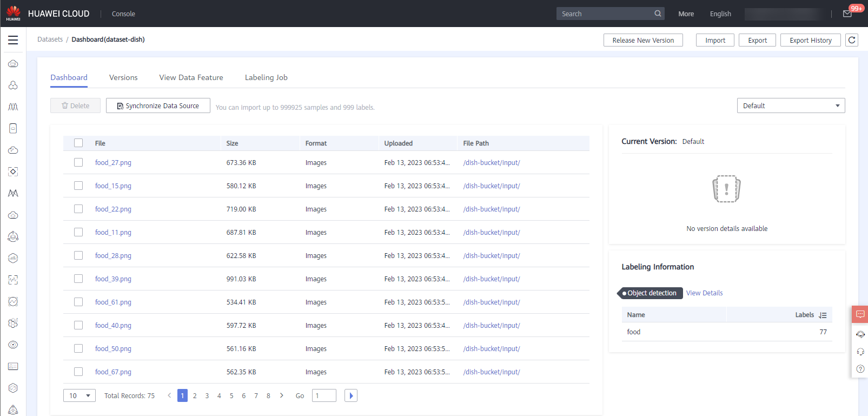Click the Release New Version button
The height and width of the screenshot is (416, 868).
643,40
